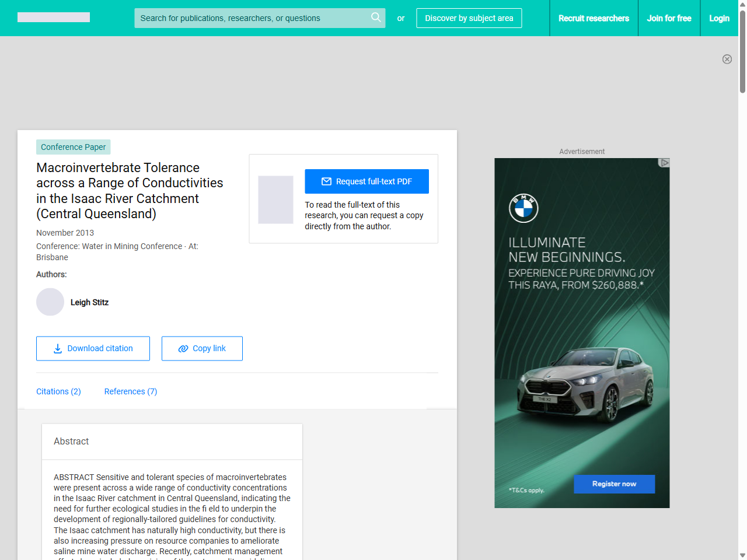Click the site logo in header

(54, 17)
